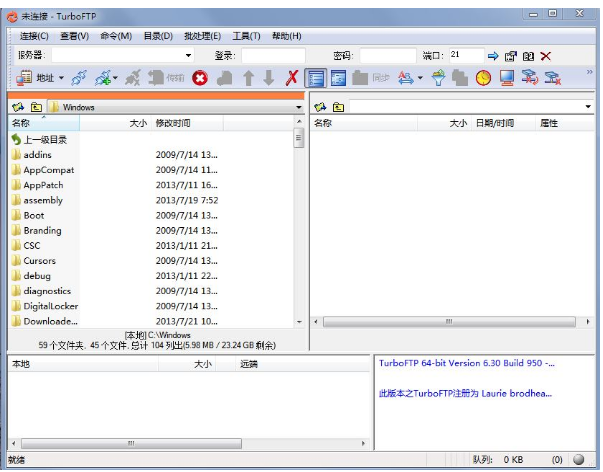Click the connect plug icon
The image size is (603, 472).
pos(78,78)
